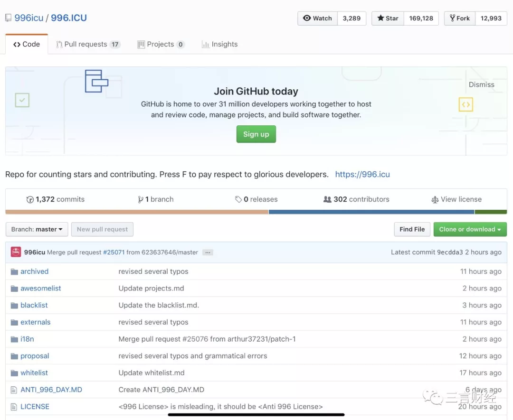Open View license

(456, 199)
